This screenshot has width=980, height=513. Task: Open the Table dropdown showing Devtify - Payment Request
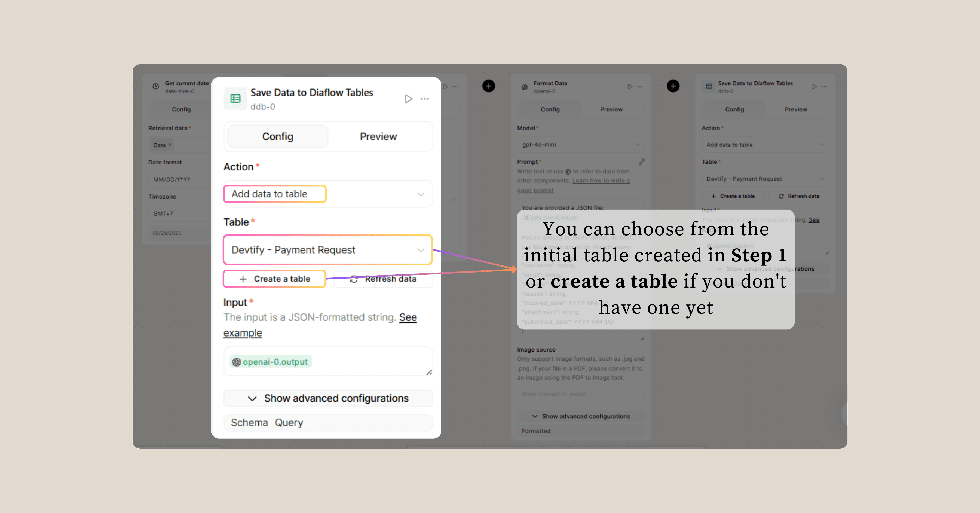328,250
